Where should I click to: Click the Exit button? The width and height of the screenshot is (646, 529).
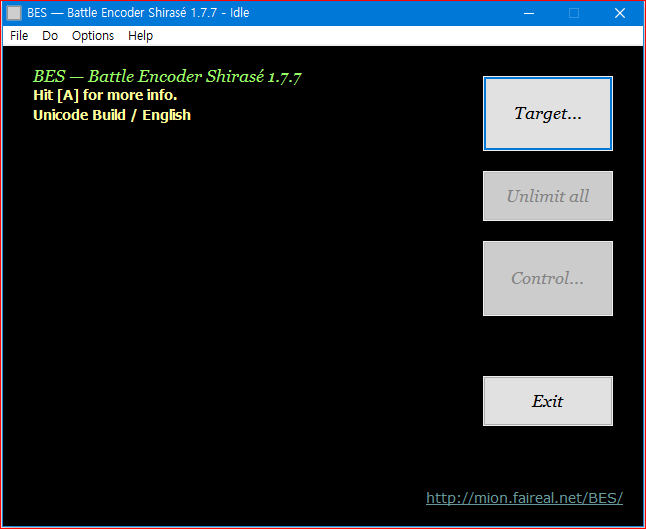click(548, 400)
